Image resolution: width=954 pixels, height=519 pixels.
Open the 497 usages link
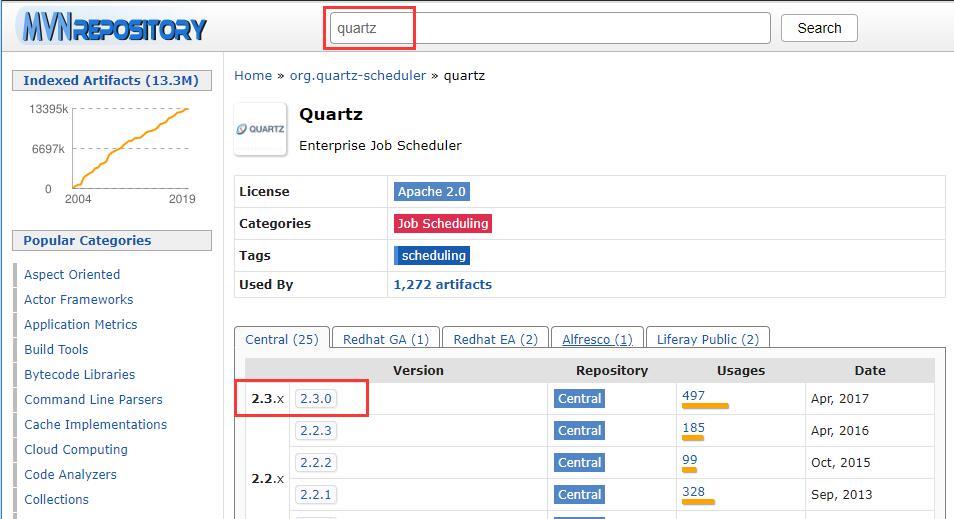click(x=694, y=395)
